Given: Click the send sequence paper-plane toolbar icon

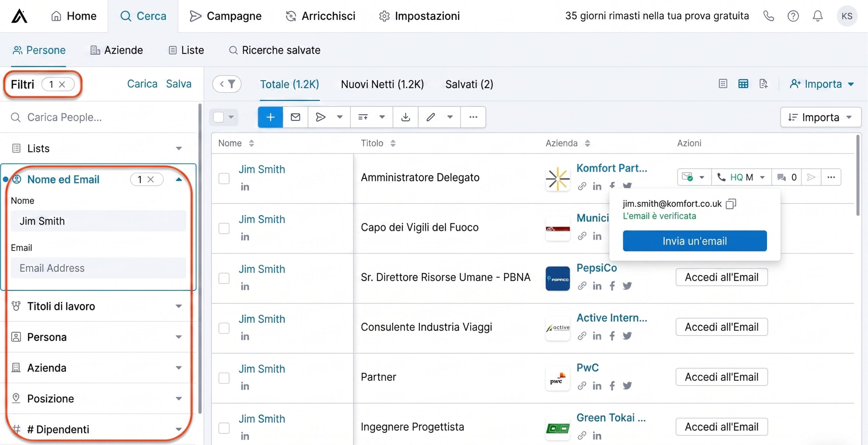Looking at the screenshot, I should (x=320, y=117).
